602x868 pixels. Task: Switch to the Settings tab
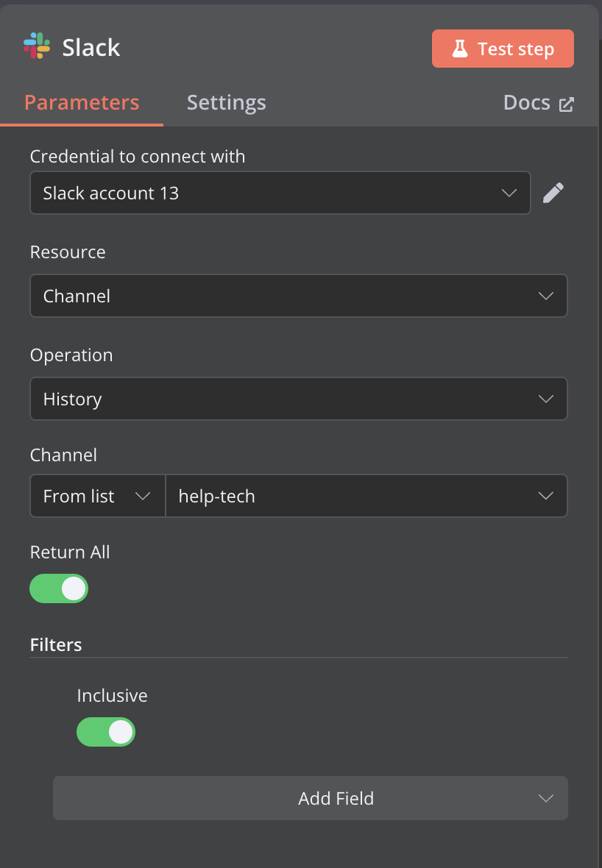click(x=226, y=102)
